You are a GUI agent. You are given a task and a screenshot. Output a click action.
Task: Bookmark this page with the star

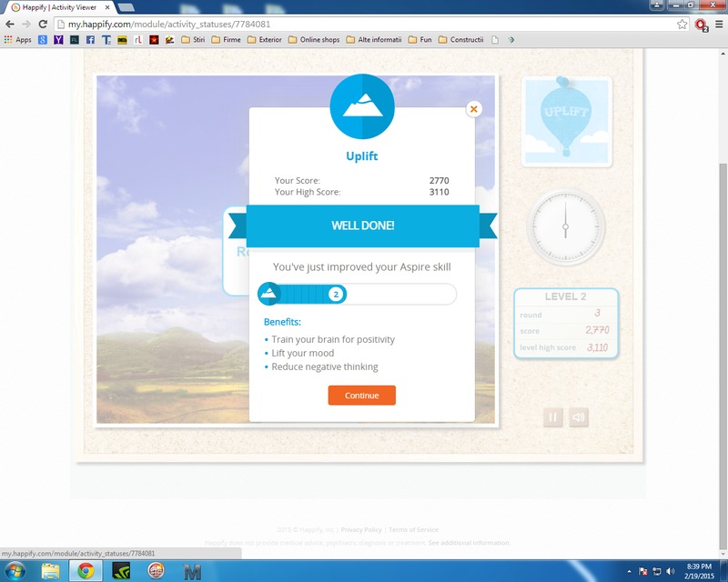click(682, 25)
